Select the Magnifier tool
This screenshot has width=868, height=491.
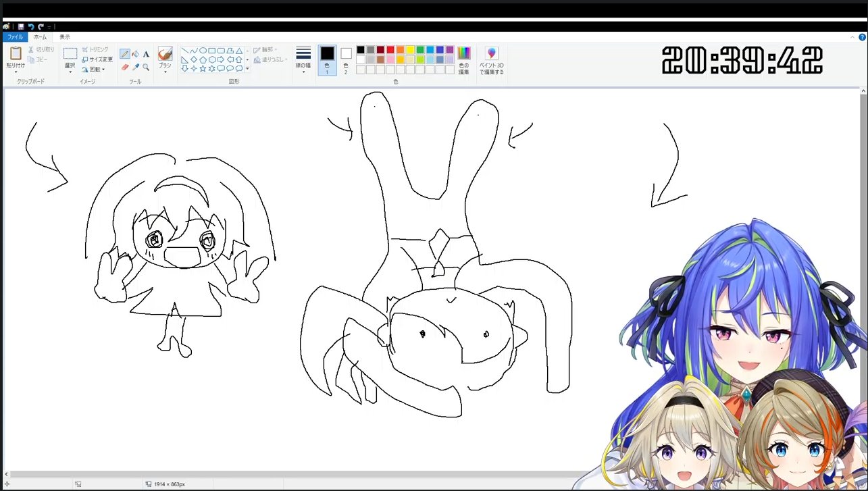point(146,68)
